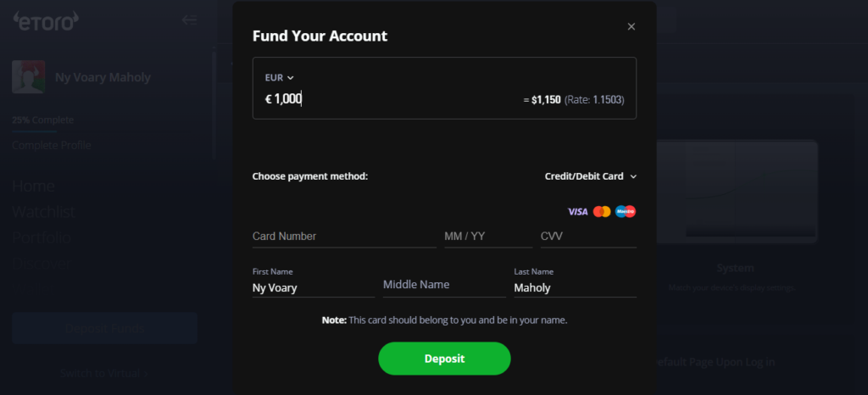868x395 pixels.
Task: Click the deposit amount field
Action: [381, 99]
